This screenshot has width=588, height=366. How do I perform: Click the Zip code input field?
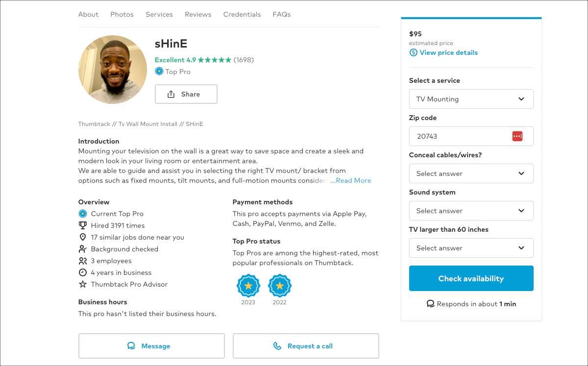point(461,136)
